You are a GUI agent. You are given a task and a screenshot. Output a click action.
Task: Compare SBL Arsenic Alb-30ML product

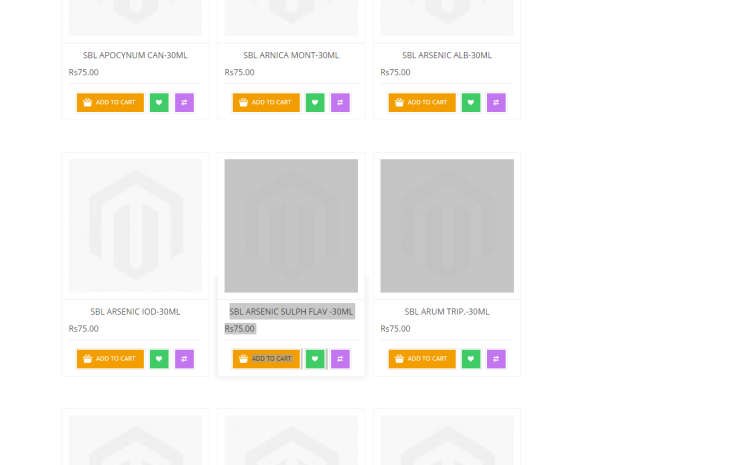496,102
